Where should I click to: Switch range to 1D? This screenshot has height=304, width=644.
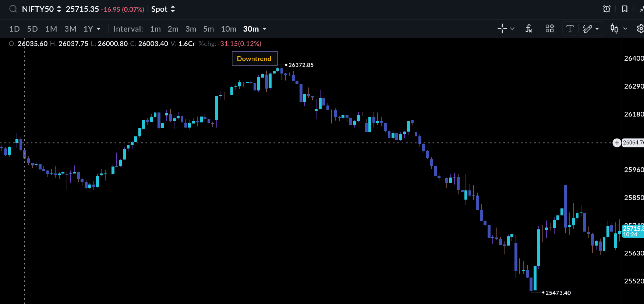14,29
